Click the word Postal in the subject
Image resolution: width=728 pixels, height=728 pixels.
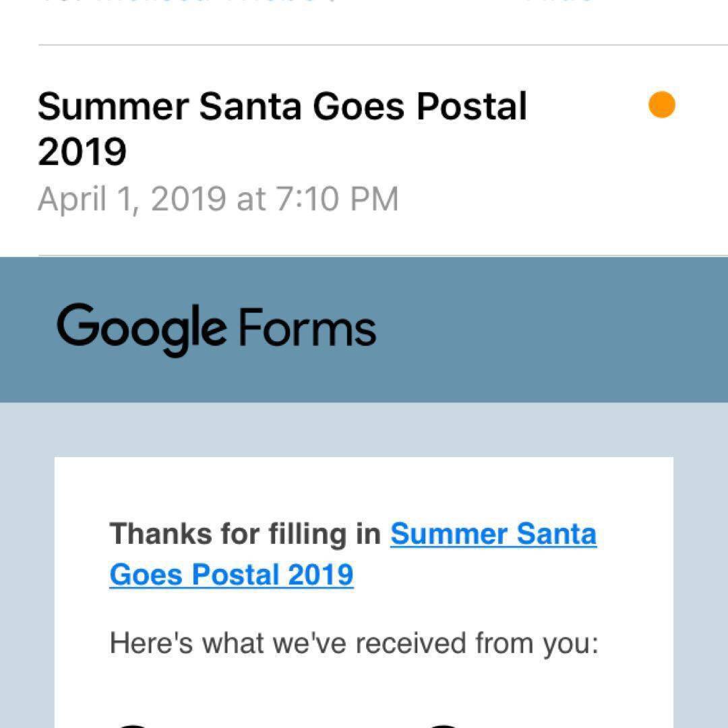pyautogui.click(x=471, y=107)
